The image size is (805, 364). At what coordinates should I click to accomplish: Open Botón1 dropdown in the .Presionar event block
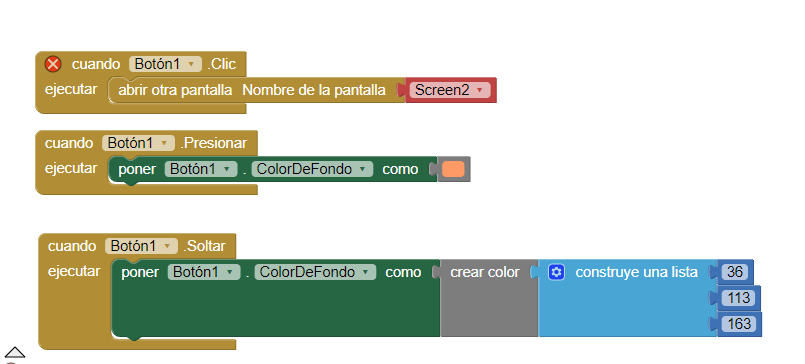tap(138, 143)
